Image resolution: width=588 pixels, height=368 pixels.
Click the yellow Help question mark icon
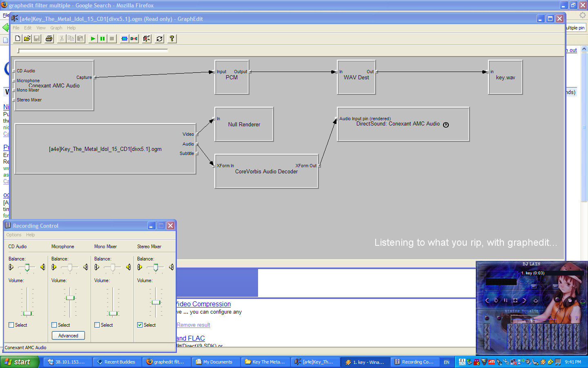pos(172,38)
